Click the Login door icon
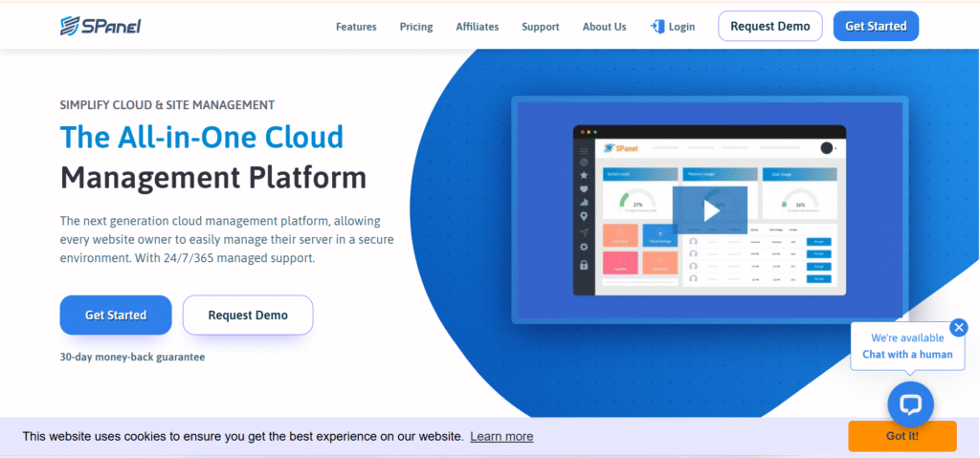Image resolution: width=980 pixels, height=458 pixels. click(x=657, y=27)
